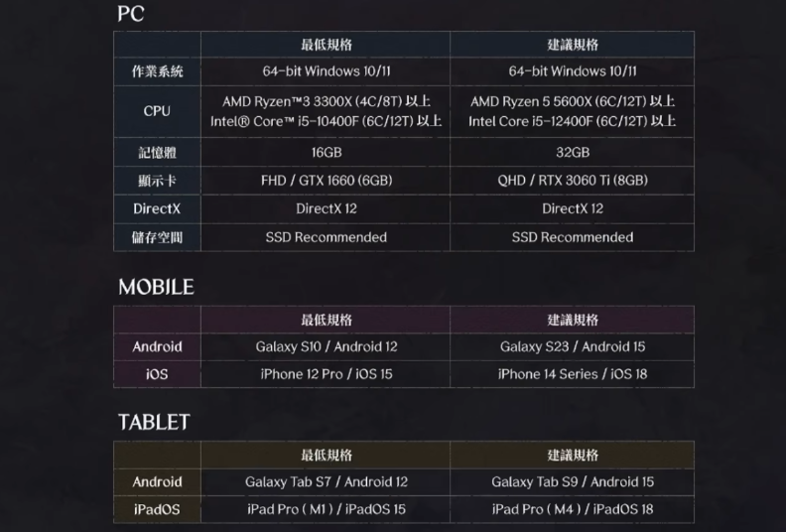Image resolution: width=786 pixels, height=532 pixels.
Task: Click the MOBILE section heading
Action: 156,287
